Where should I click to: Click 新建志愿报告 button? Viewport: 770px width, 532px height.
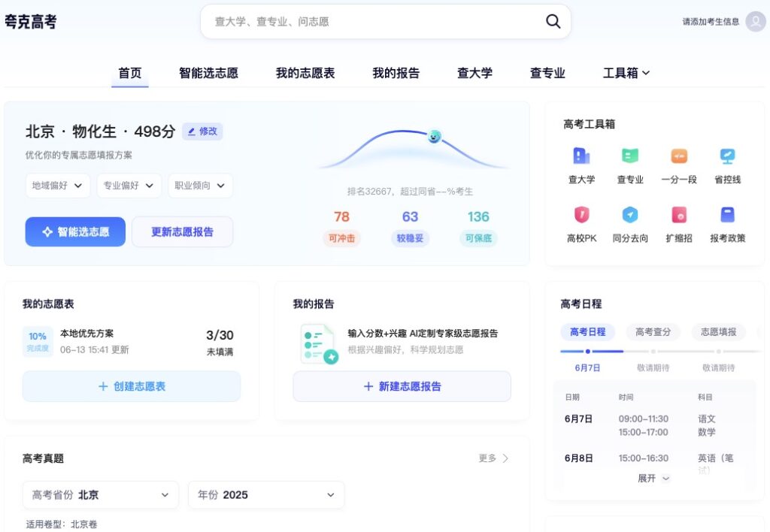point(402,386)
